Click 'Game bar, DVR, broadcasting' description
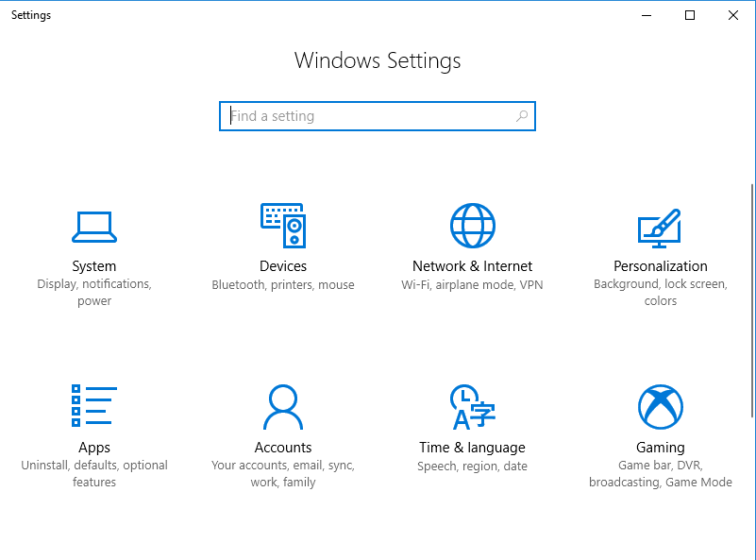Viewport: 756px width, 560px height. coord(661,474)
